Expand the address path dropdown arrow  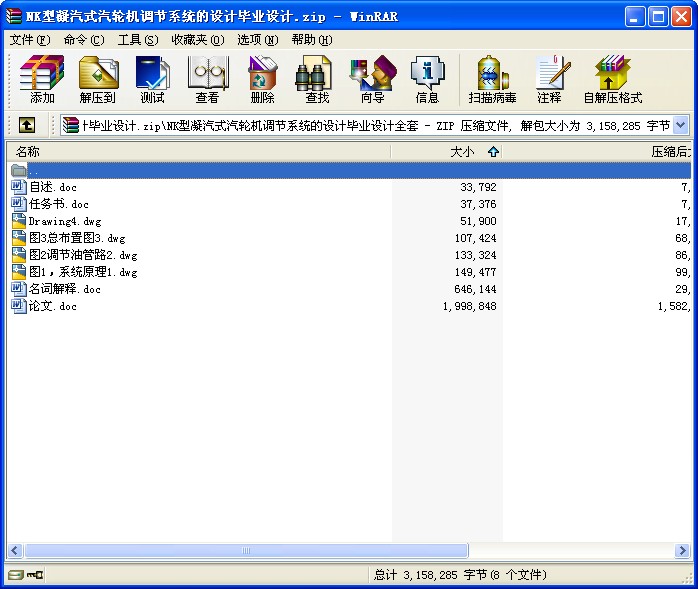pos(680,125)
